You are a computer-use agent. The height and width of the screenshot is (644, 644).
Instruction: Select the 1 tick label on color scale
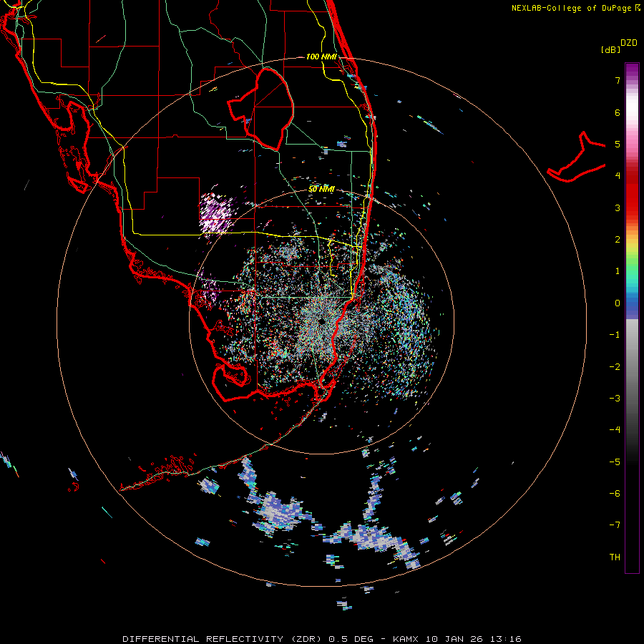point(618,271)
